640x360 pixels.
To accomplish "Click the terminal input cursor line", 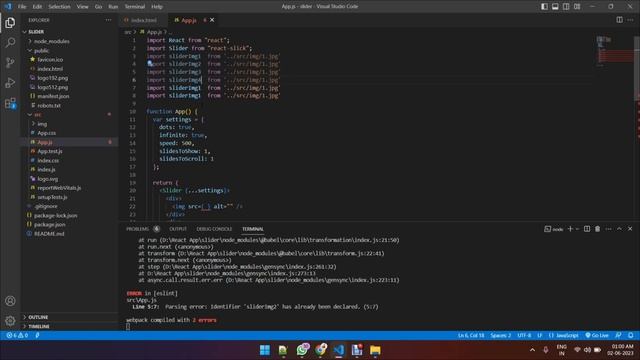I will point(128,327).
